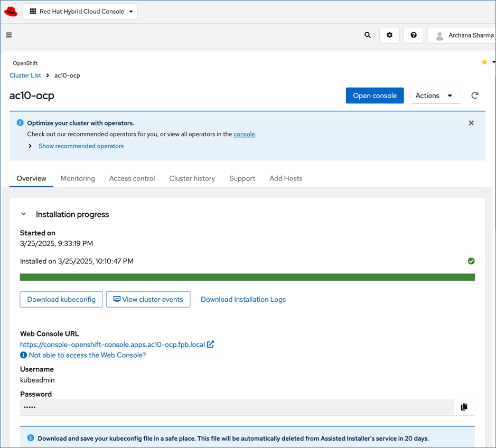Screen dimensions: 496x448
Task: Open the Cluster history tab
Action: point(192,178)
